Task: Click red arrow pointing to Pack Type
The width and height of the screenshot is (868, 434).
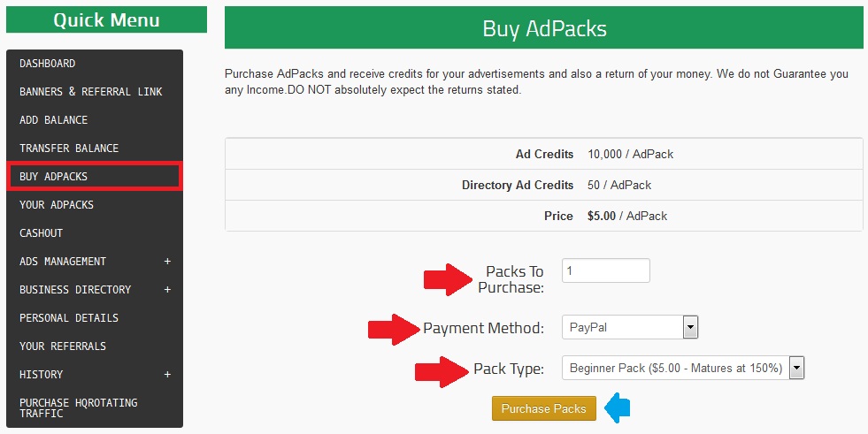Action: coord(442,369)
